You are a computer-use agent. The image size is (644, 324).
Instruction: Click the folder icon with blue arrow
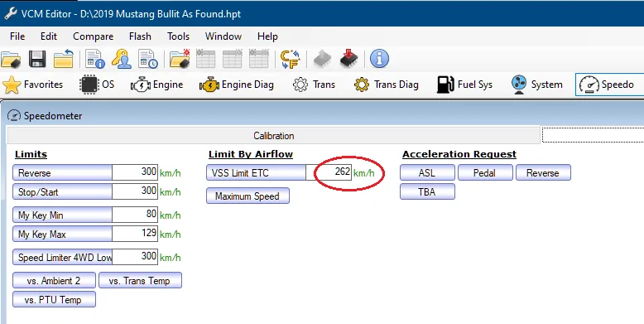pos(64,59)
